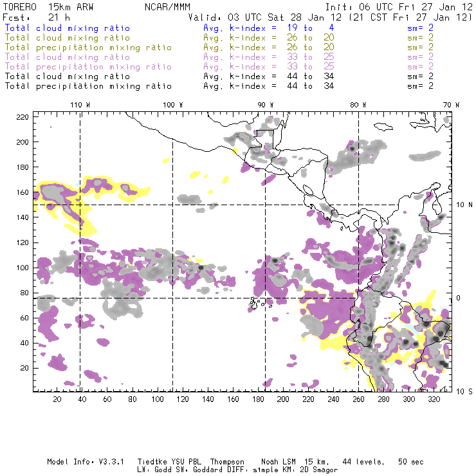The height and width of the screenshot is (476, 476).
Task: Click the "10 N" latitude label
Action: click(x=464, y=205)
